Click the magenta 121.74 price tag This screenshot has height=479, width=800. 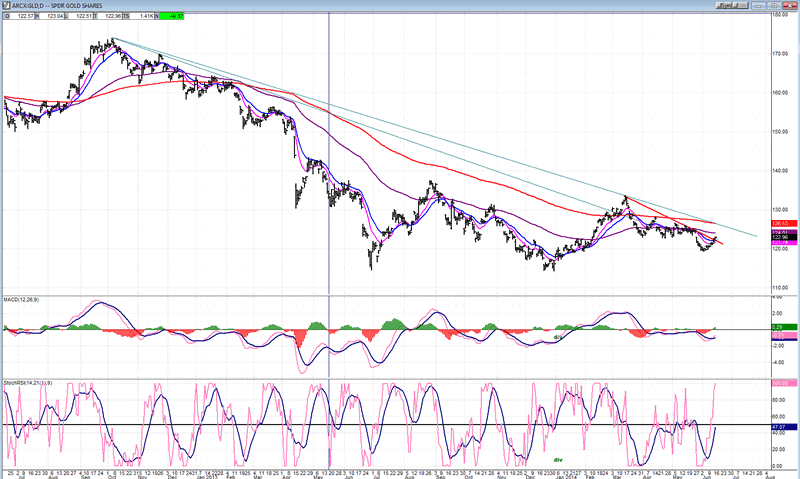tap(785, 243)
